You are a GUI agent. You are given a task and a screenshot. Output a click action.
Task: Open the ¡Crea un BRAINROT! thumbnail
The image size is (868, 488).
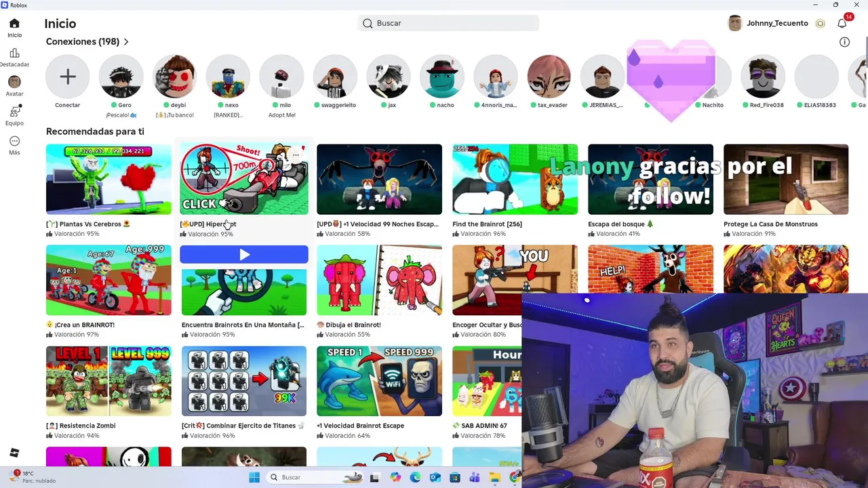pos(108,281)
